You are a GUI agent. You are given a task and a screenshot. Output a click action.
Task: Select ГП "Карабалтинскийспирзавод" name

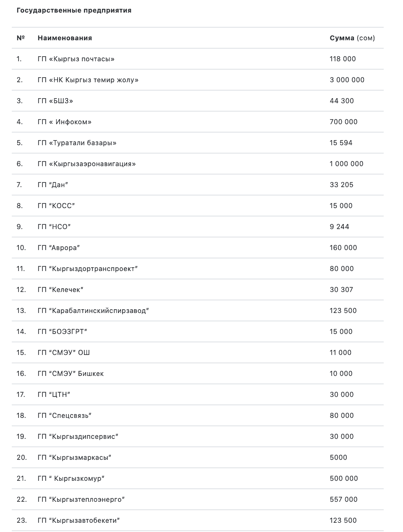[x=93, y=311]
